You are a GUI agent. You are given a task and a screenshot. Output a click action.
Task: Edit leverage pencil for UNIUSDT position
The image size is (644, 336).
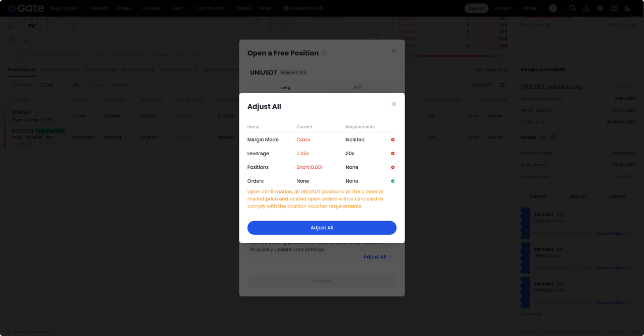point(58,120)
